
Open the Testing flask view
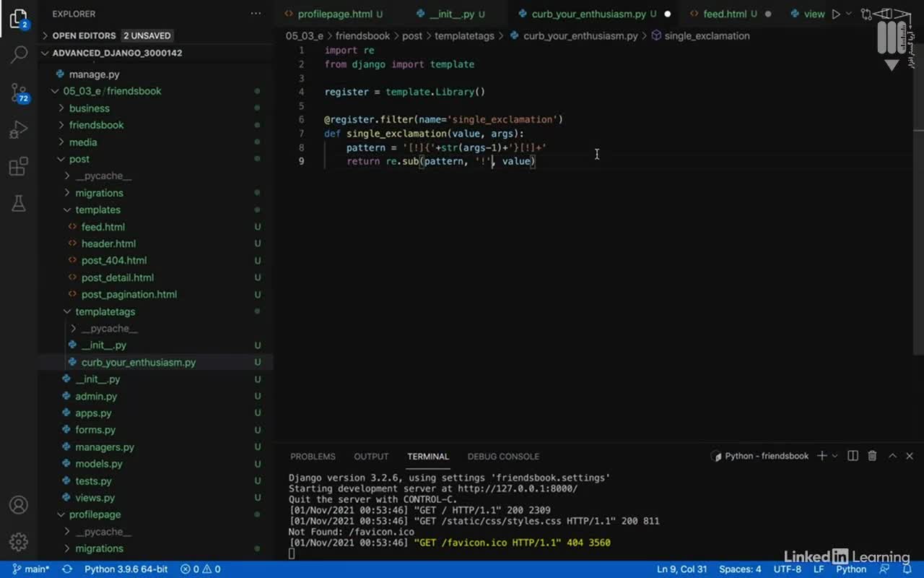19,204
